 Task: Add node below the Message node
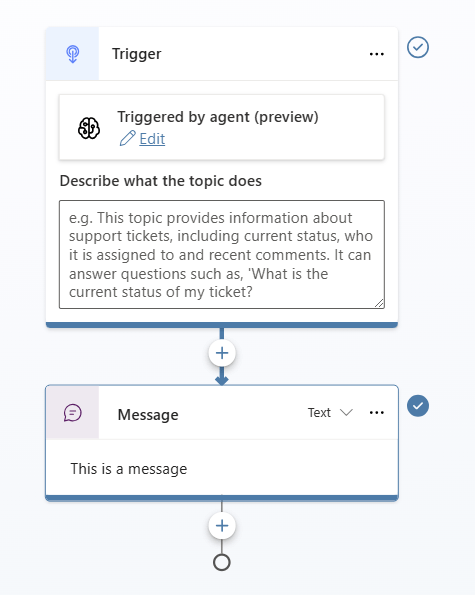222,526
